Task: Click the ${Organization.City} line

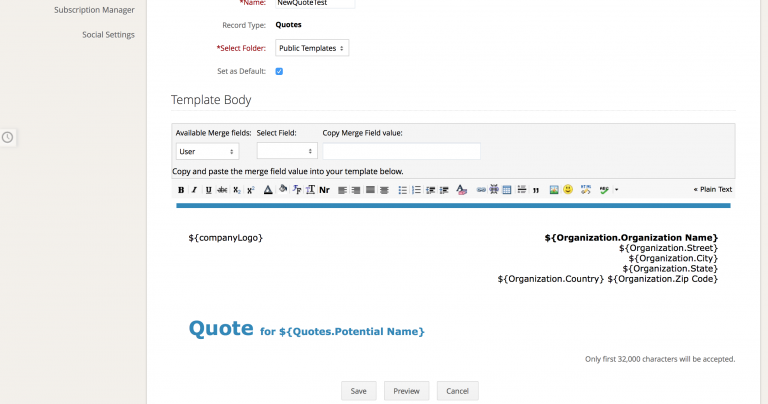Action: click(x=673, y=258)
